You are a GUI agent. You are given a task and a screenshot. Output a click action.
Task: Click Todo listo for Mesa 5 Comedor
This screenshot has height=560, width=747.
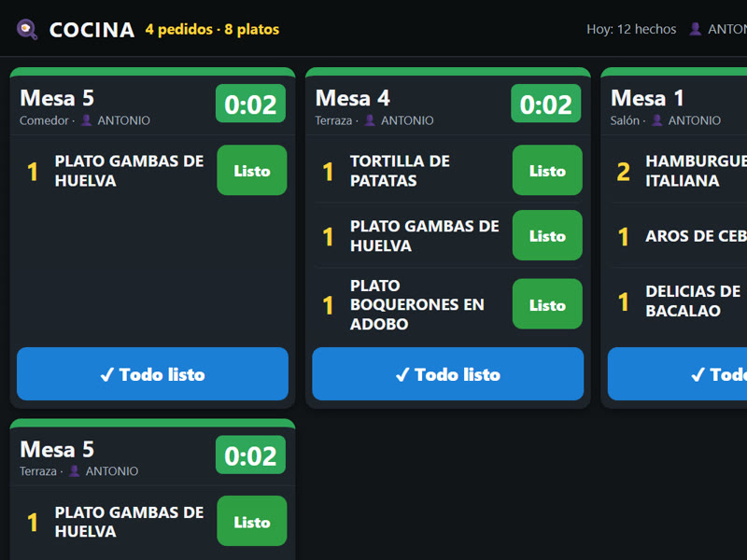pyautogui.click(x=152, y=374)
